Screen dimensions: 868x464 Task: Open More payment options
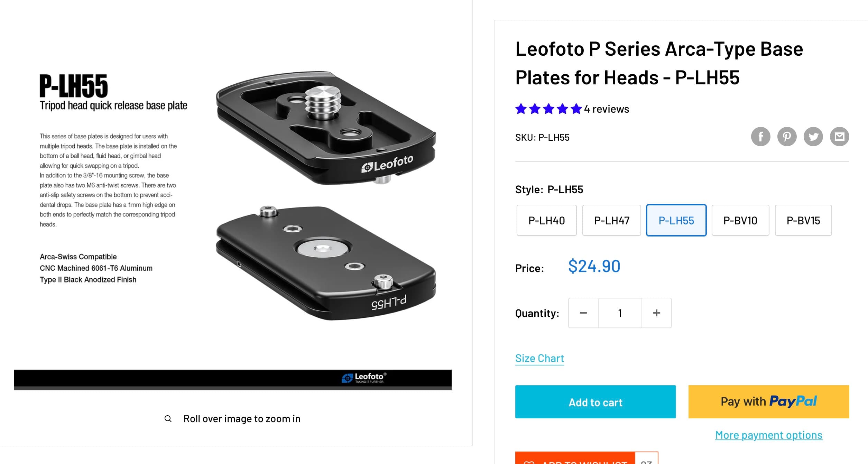pos(768,435)
